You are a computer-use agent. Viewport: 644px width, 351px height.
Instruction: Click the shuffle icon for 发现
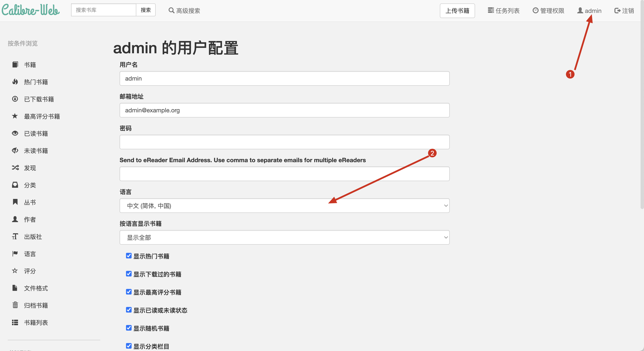(15, 168)
